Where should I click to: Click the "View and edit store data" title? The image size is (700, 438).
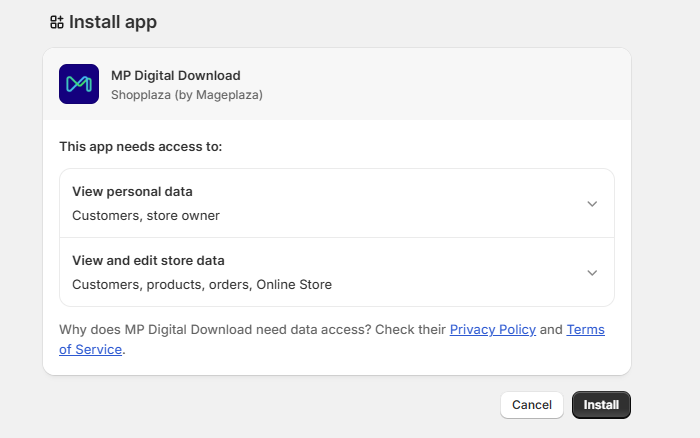pos(148,260)
